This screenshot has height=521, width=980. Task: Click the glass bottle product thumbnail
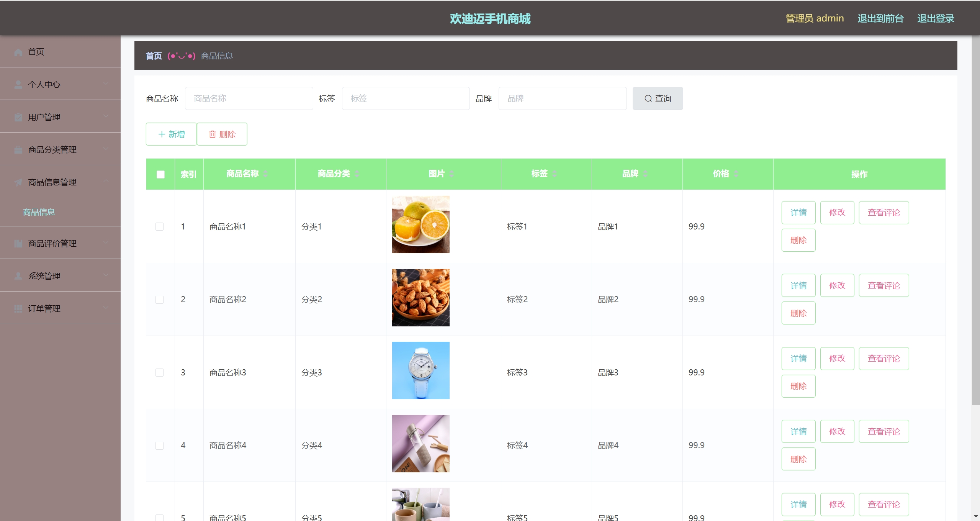tap(420, 444)
